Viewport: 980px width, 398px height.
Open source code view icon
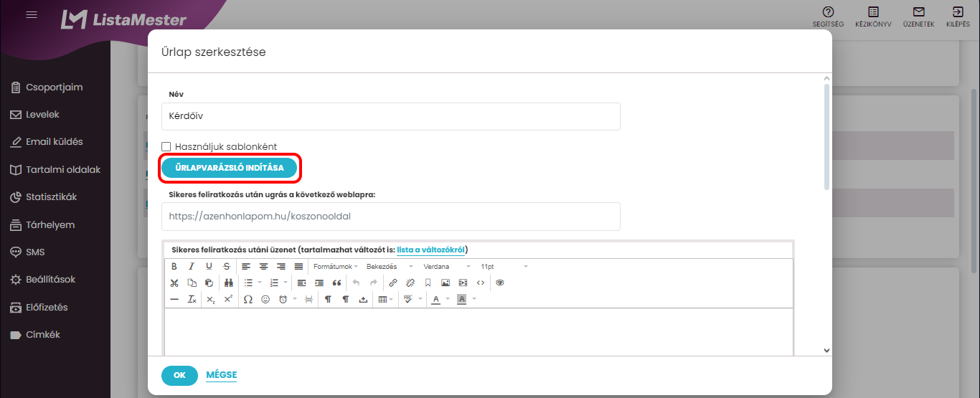(x=481, y=283)
